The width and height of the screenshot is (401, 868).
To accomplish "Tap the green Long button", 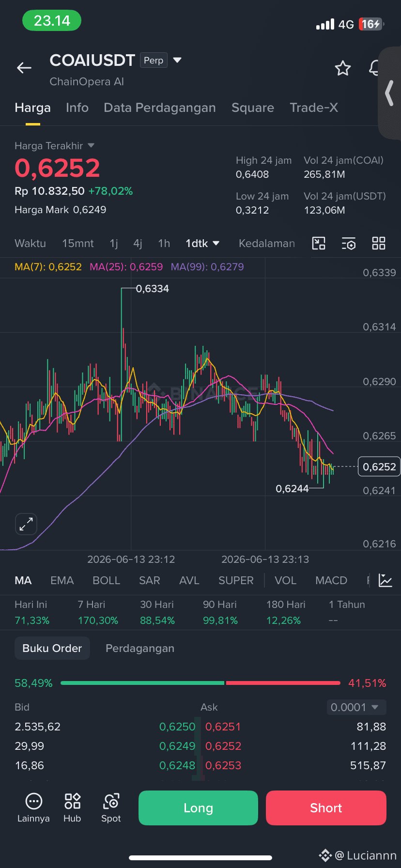I will 198,808.
